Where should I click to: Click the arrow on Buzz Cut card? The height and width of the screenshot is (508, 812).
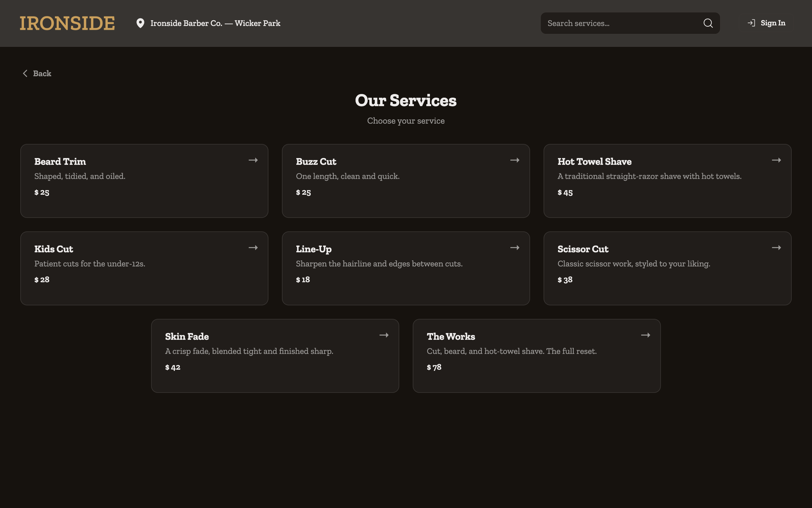coord(515,160)
